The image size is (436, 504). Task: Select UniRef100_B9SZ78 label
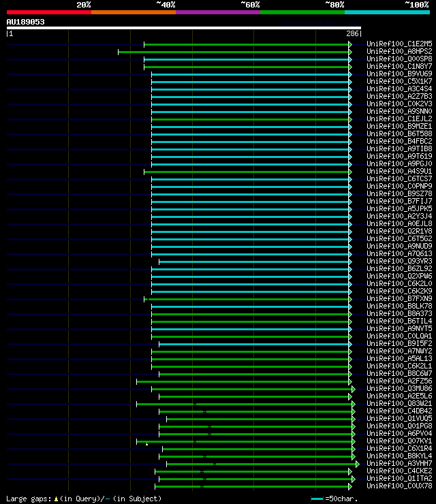(x=399, y=194)
